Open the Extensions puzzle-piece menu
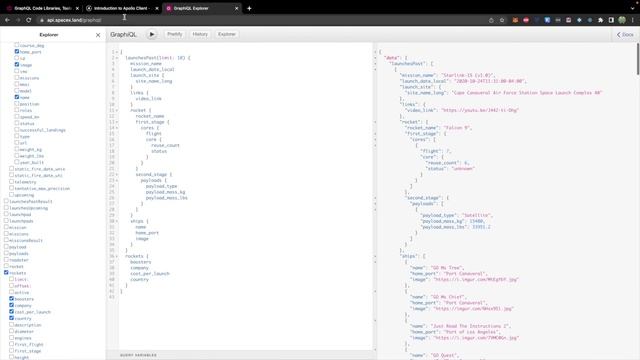The image size is (640, 360). coord(600,20)
